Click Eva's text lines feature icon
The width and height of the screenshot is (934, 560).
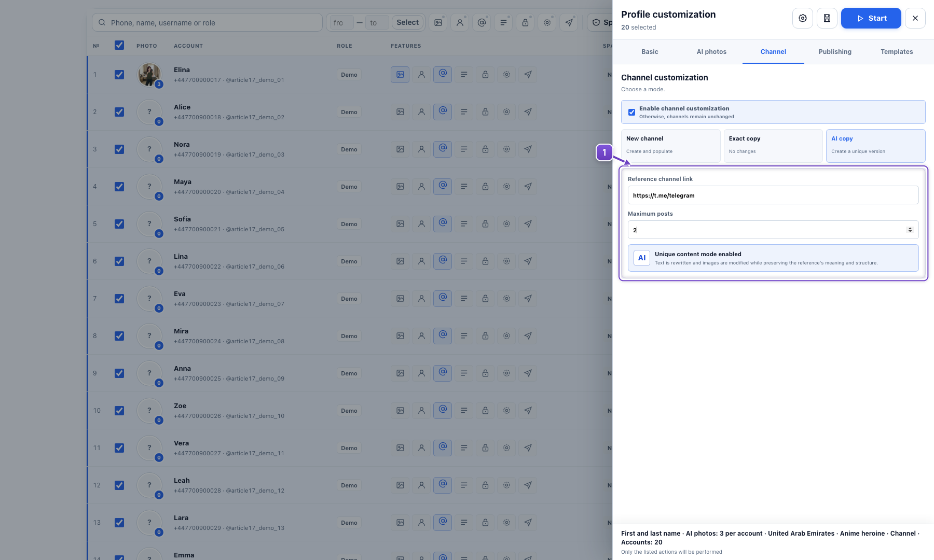[464, 299]
